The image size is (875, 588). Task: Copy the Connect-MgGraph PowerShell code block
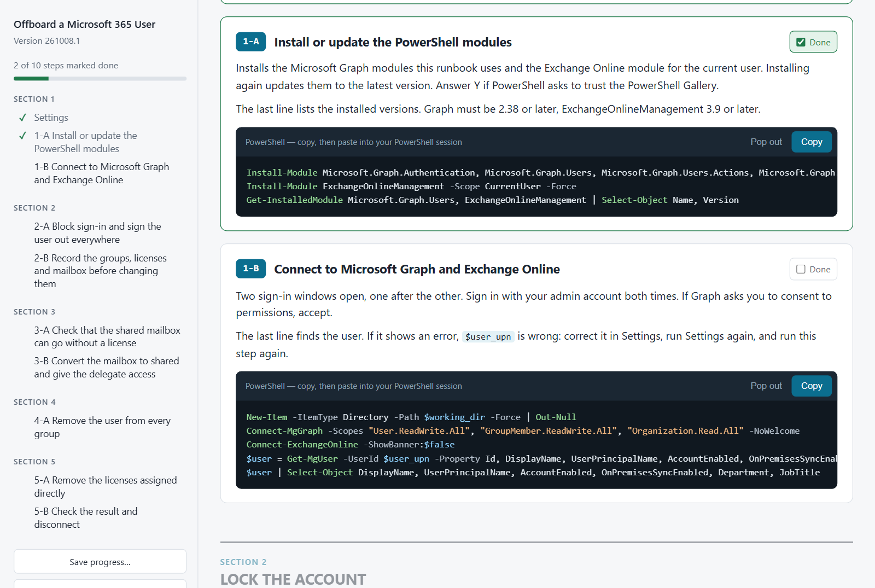tap(812, 386)
